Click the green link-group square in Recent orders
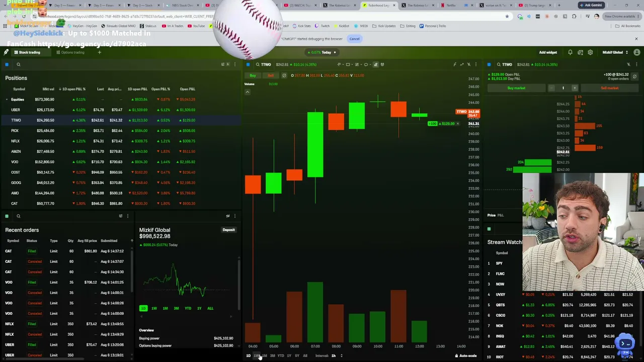This screenshot has height=362, width=644. [x=7, y=216]
